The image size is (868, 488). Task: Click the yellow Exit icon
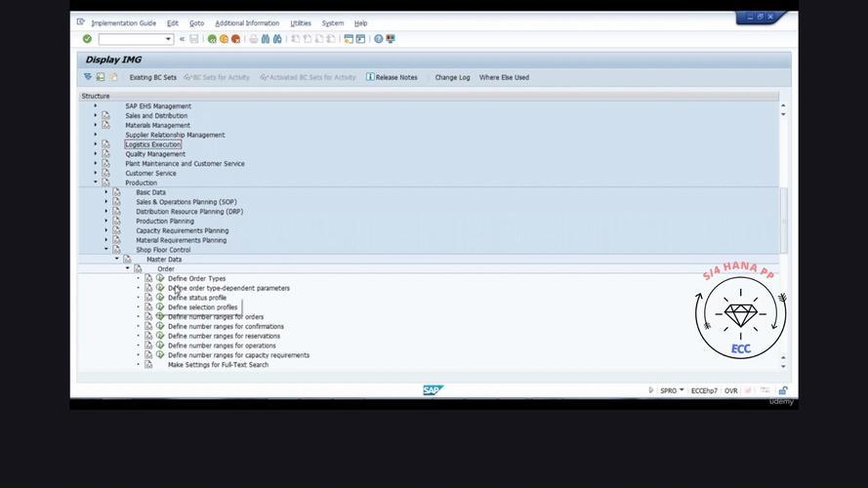(224, 39)
